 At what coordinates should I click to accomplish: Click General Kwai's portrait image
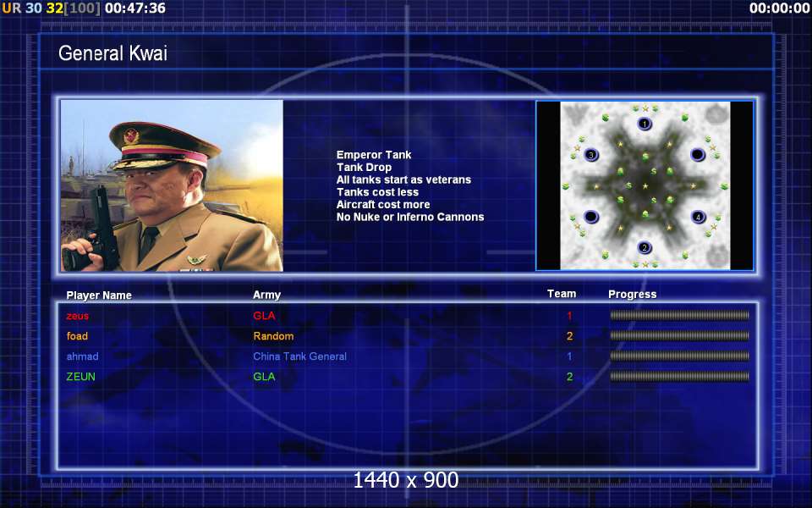pyautogui.click(x=172, y=185)
